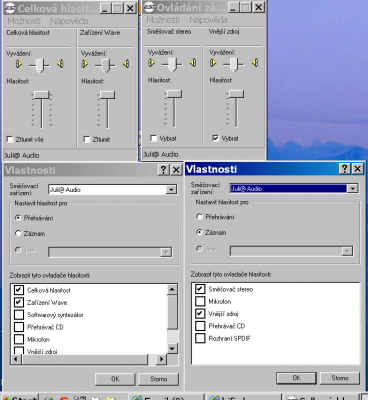The width and height of the screenshot is (368, 400).
Task: Enable Přehrávač CD in right Vlastnosti list
Action: [200, 326]
